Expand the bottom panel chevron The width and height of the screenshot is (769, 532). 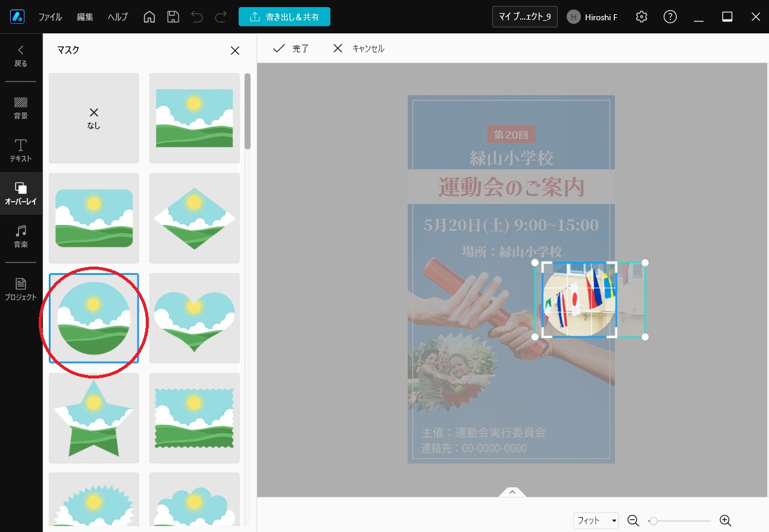(x=512, y=492)
